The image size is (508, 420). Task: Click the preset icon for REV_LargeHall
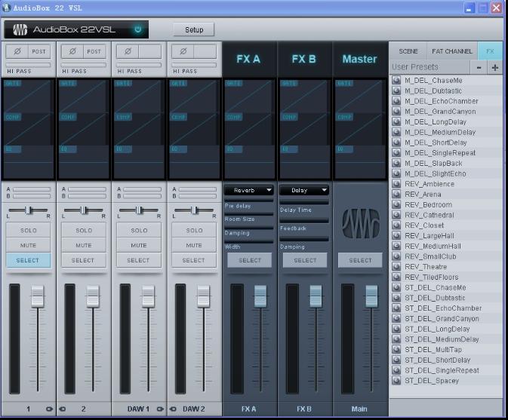396,235
